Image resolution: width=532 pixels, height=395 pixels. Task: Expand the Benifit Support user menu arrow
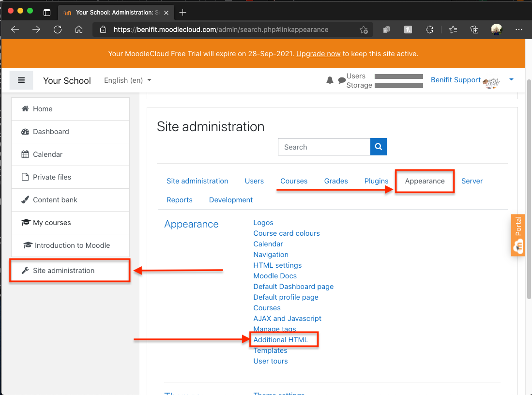tap(511, 80)
